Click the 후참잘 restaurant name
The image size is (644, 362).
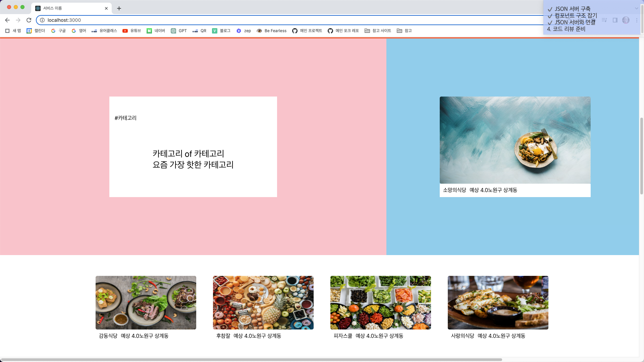point(223,336)
